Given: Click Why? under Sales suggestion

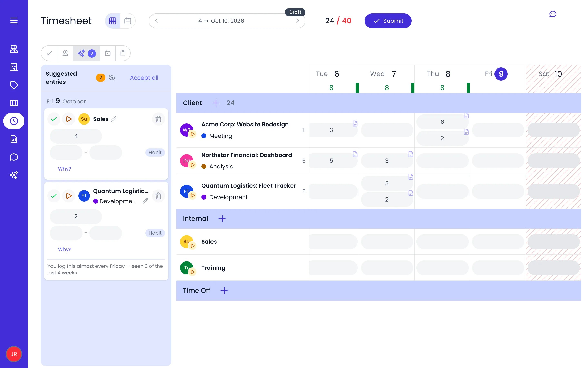Looking at the screenshot, I should click(64, 169).
